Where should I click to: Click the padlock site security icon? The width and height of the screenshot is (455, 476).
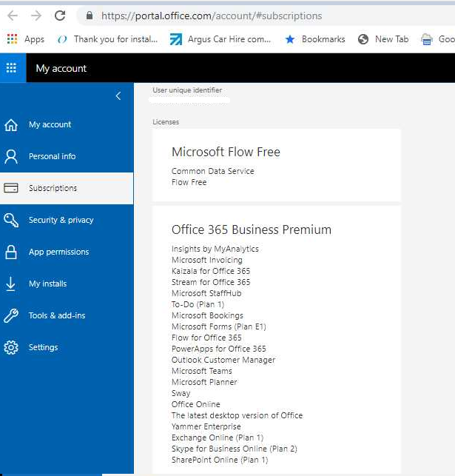90,16
